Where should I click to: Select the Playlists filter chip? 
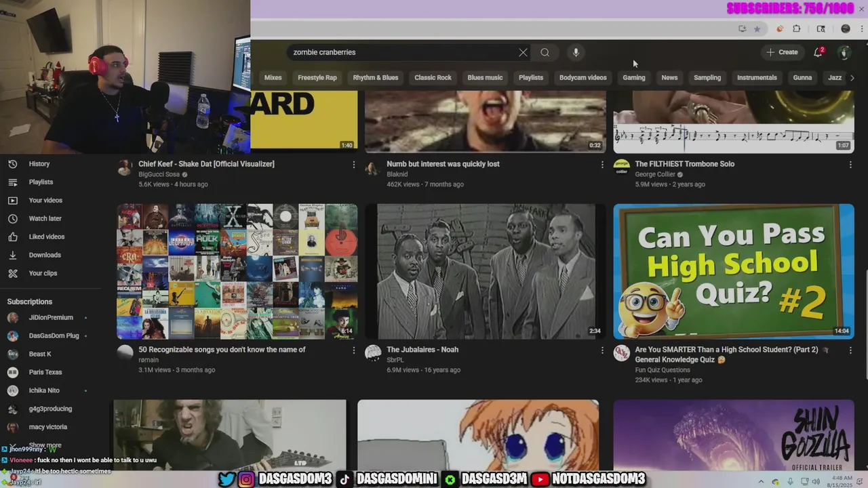coord(531,77)
